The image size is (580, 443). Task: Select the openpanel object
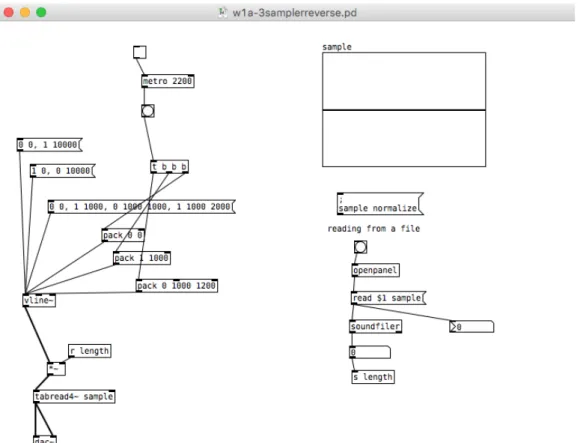click(x=375, y=270)
